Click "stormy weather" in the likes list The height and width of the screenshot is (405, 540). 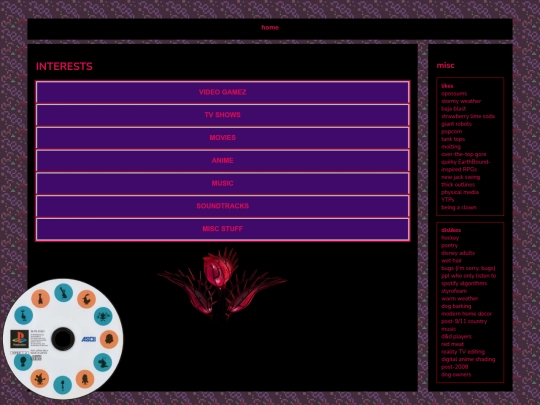coord(461,101)
